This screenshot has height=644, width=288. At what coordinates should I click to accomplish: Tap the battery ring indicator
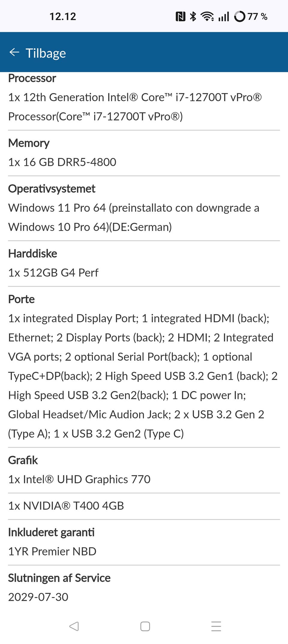pyautogui.click(x=240, y=17)
